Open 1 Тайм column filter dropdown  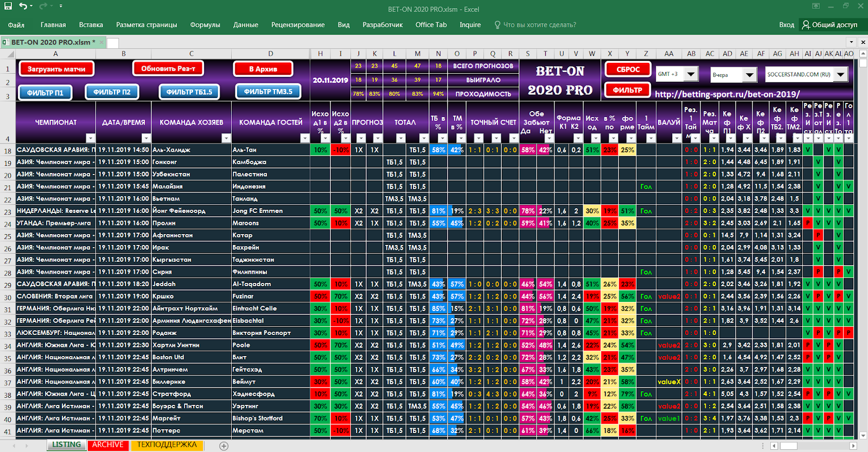(x=651, y=138)
